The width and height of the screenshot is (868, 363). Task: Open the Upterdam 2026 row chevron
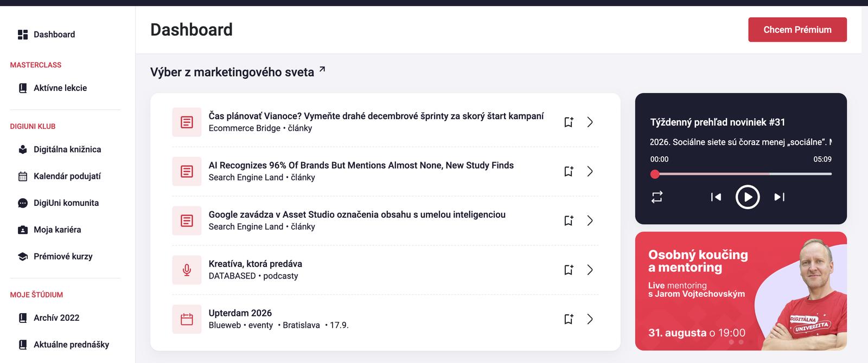pyautogui.click(x=590, y=319)
